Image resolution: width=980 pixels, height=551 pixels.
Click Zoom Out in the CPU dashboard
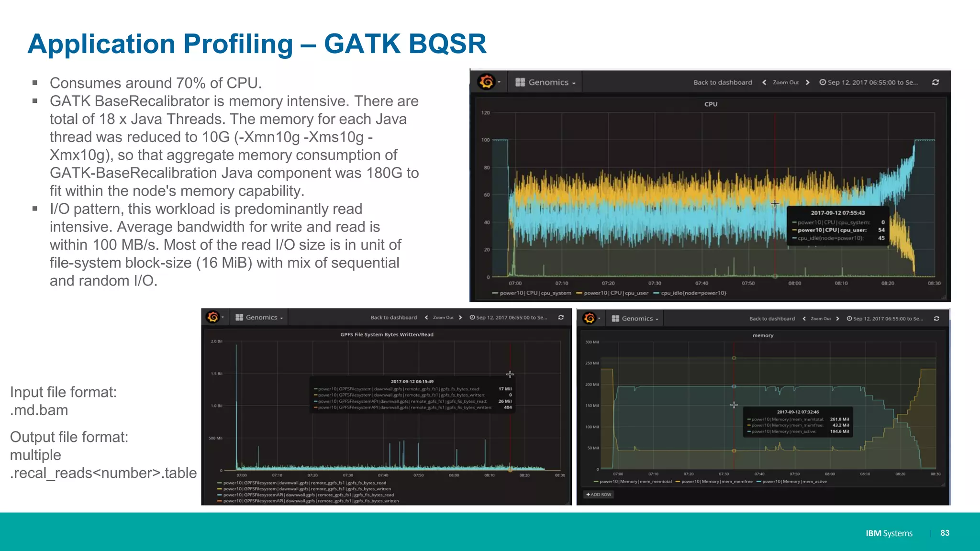click(x=786, y=82)
